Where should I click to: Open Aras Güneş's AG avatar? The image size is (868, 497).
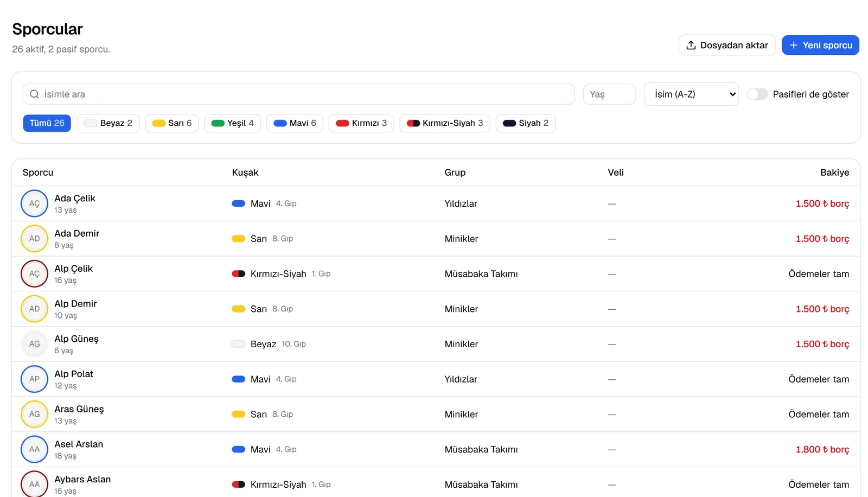34,414
